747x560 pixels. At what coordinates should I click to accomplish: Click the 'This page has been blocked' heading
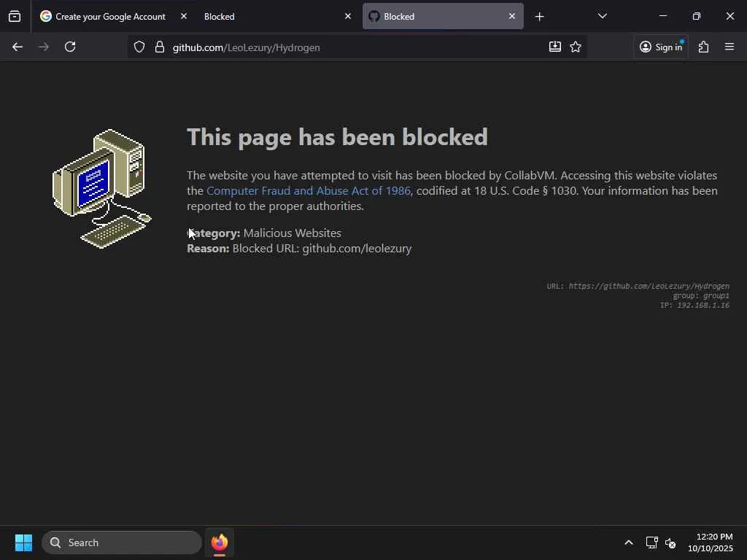coord(337,137)
